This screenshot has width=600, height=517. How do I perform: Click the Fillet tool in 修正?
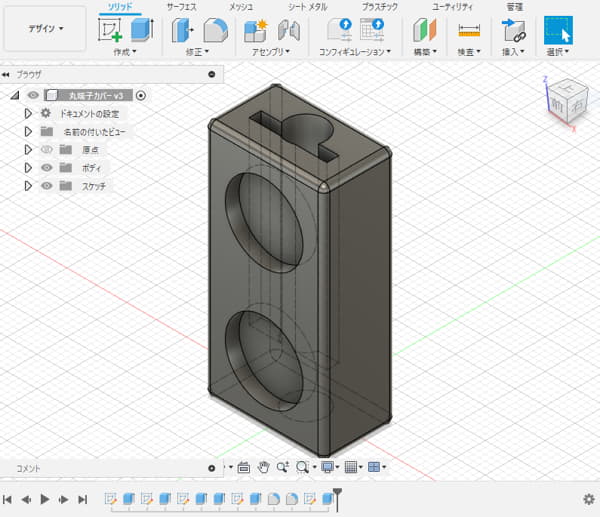[215, 30]
